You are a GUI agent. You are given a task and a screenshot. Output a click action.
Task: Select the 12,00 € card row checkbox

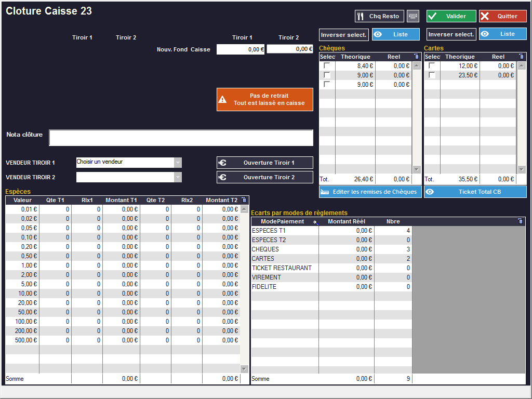coord(432,66)
